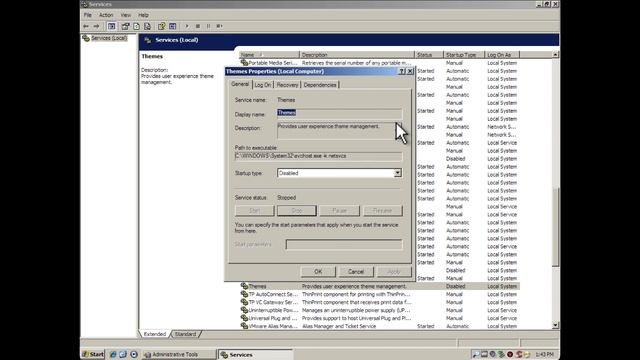Switch to Administrative Tools taskbar button
This screenshot has height=360, width=640.
click(178, 354)
